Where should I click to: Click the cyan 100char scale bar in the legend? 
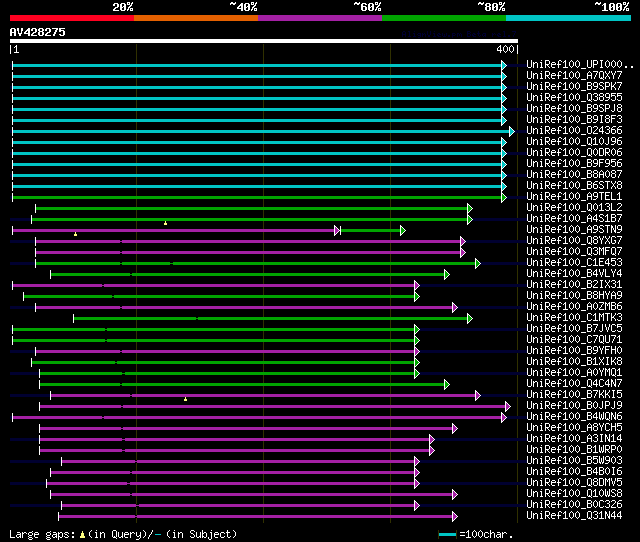447,534
